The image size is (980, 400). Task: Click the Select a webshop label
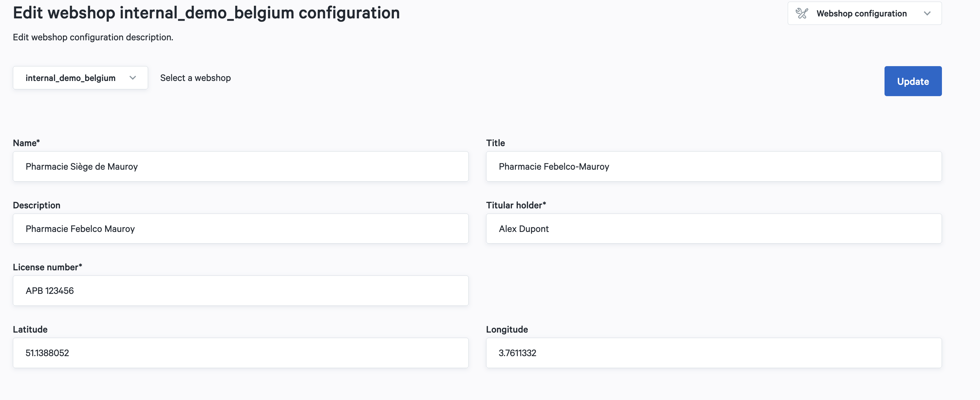pos(195,78)
